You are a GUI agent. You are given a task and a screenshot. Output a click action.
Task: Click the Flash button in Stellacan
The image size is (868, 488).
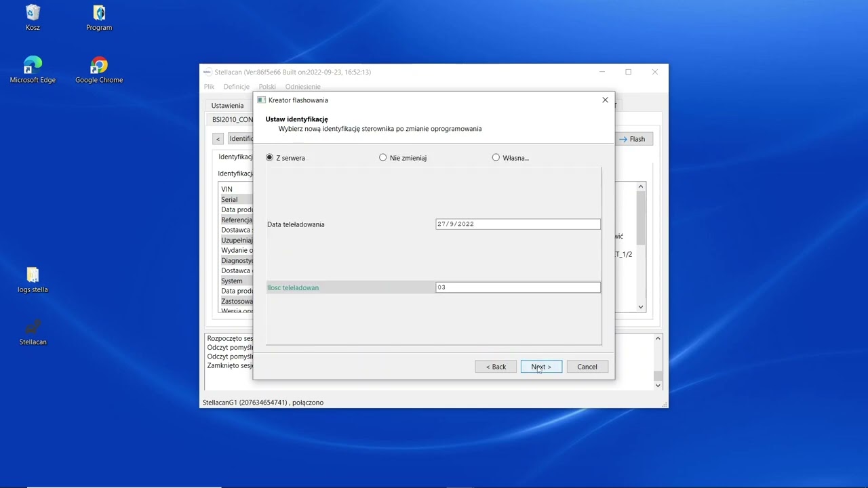633,139
